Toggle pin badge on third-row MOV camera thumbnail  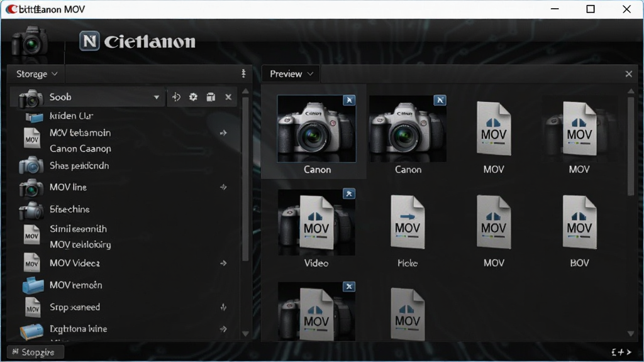click(349, 287)
